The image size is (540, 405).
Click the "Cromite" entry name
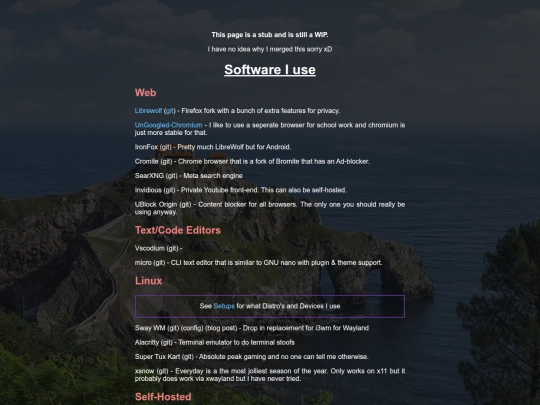[x=147, y=162]
